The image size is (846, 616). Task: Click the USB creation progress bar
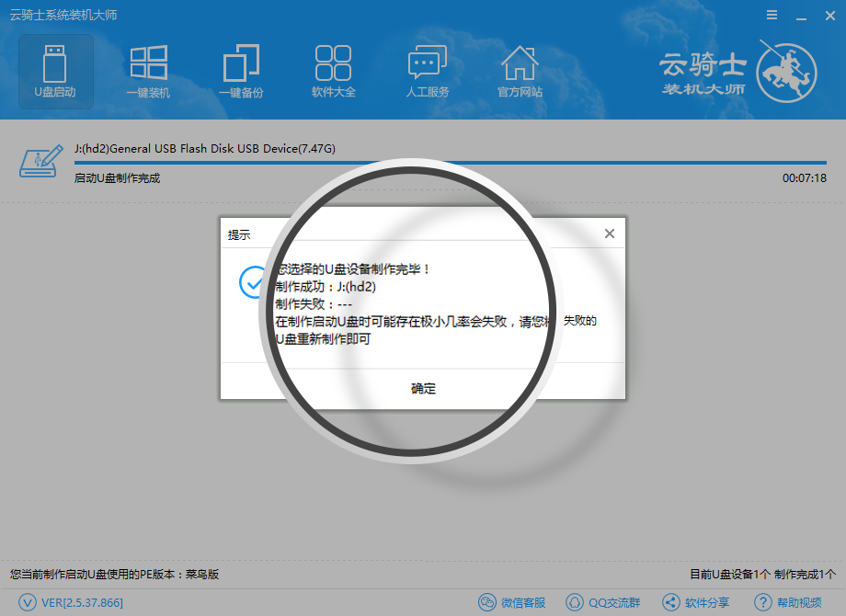pos(451,162)
